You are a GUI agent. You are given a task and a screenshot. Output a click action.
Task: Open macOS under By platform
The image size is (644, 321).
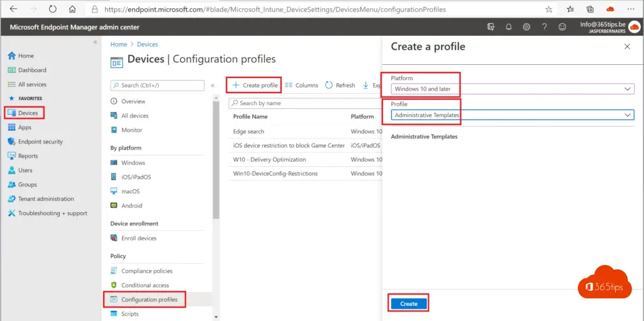pyautogui.click(x=130, y=191)
